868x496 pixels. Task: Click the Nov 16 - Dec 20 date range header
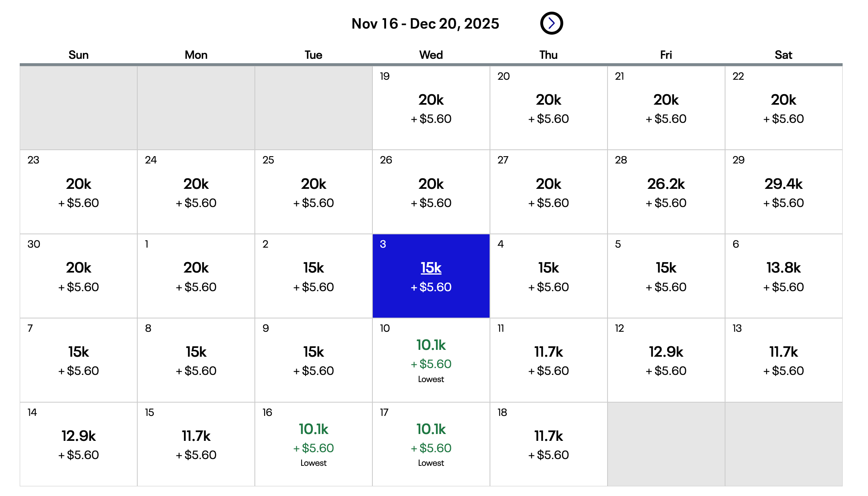[x=425, y=23]
